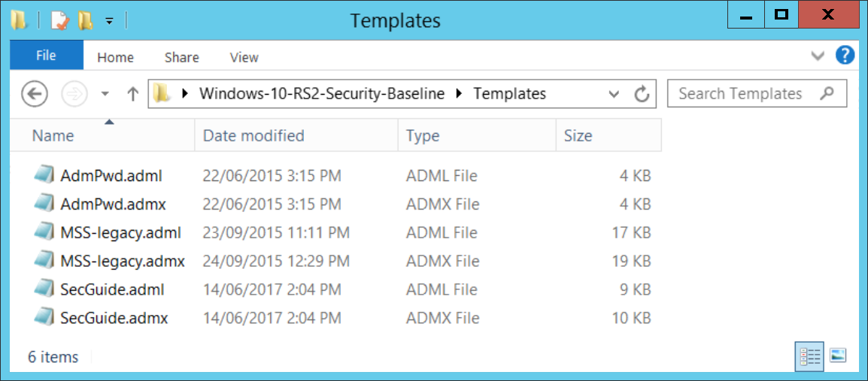Click the New Folder quick access icon
This screenshot has width=868, height=381.
(85, 20)
